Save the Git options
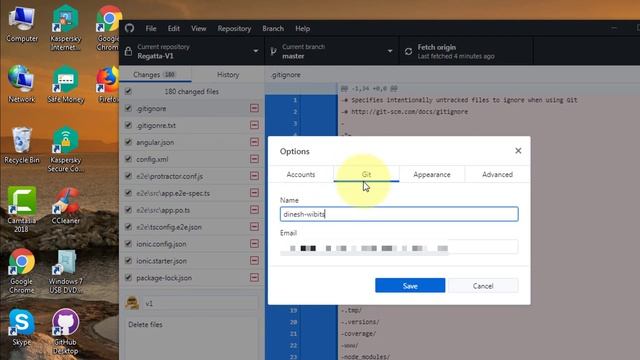This screenshot has width=640, height=360. pos(410,286)
